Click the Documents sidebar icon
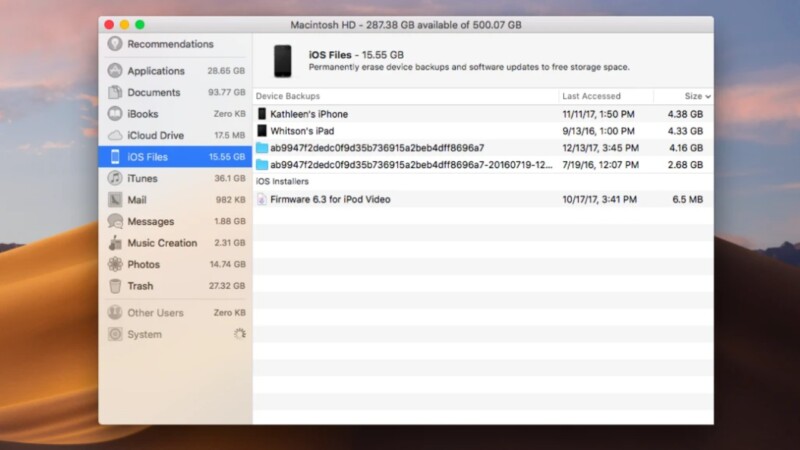The width and height of the screenshot is (800, 450). pyautogui.click(x=115, y=92)
